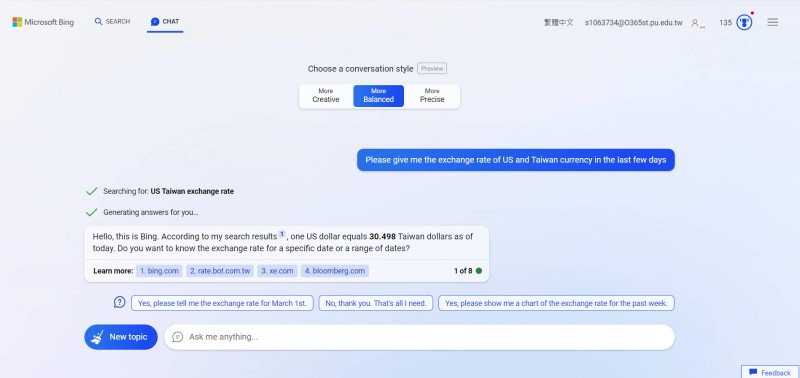Select 'Yes, please tell me the exchange rate for March 1st.'

(x=222, y=303)
